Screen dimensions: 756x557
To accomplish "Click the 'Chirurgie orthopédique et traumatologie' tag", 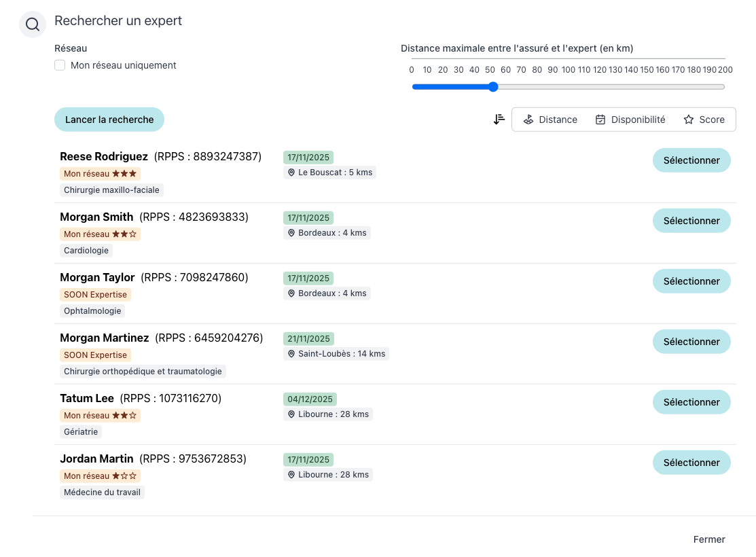I will (143, 372).
